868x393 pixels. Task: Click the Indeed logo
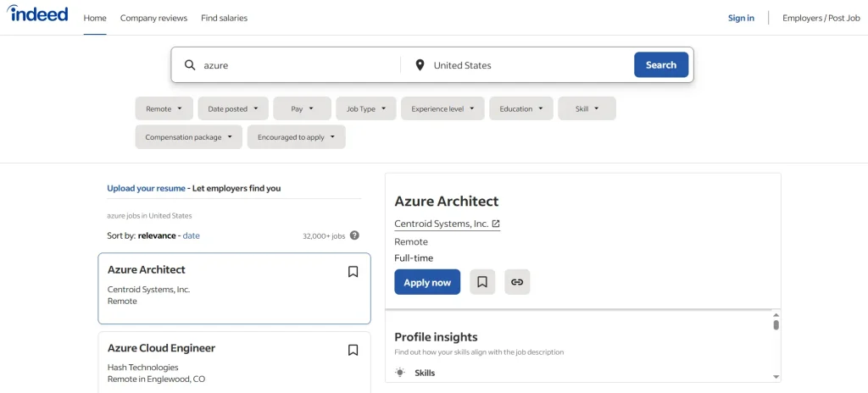click(37, 14)
